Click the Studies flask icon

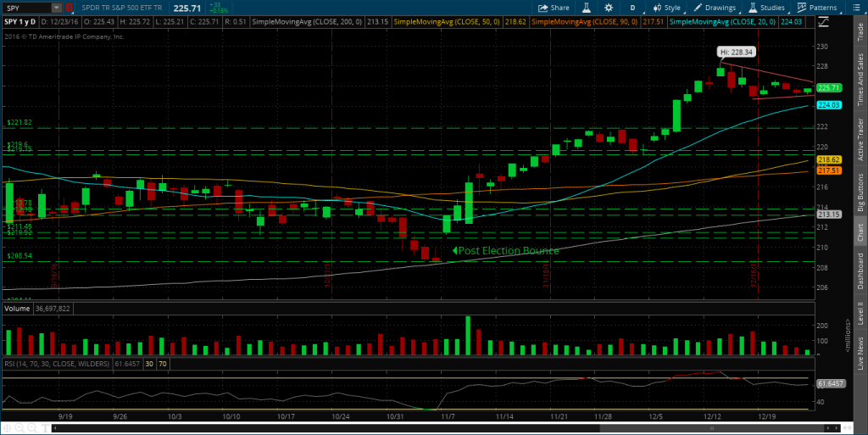(x=753, y=8)
